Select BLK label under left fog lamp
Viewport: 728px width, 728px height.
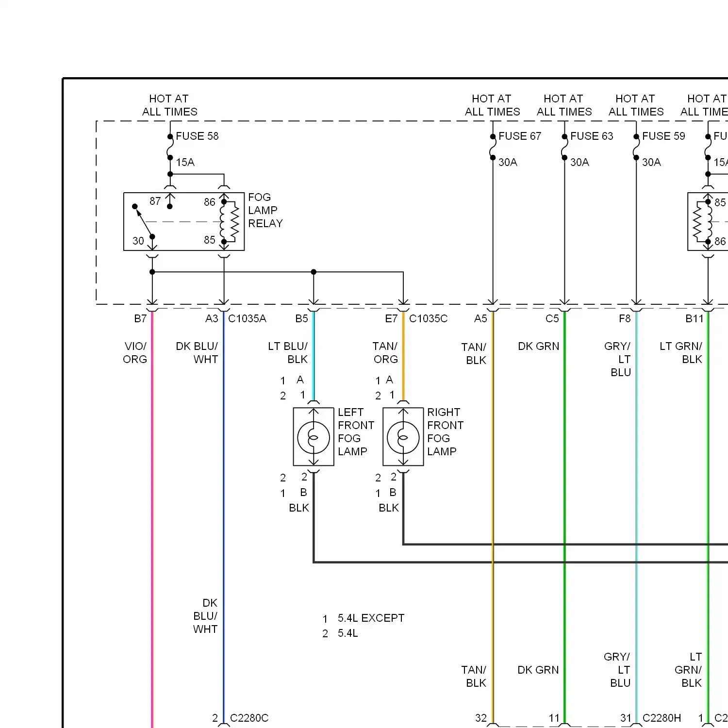click(299, 508)
